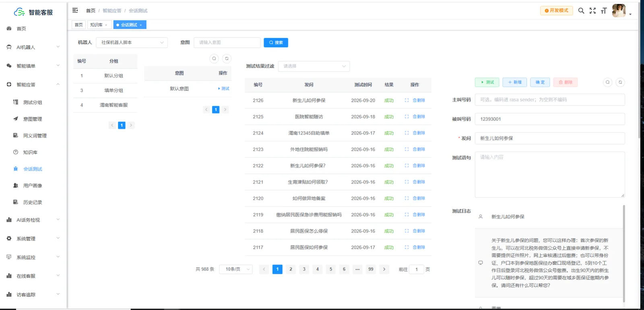Open 机器人 dropdown 社保机器人脚本
Image resolution: width=644 pixels, height=310 pixels.
pos(132,42)
